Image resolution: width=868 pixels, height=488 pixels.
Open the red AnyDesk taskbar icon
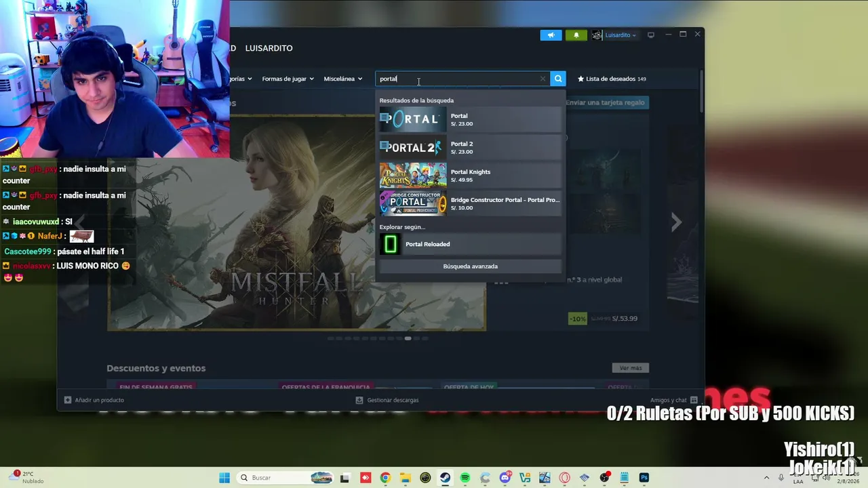(x=366, y=478)
